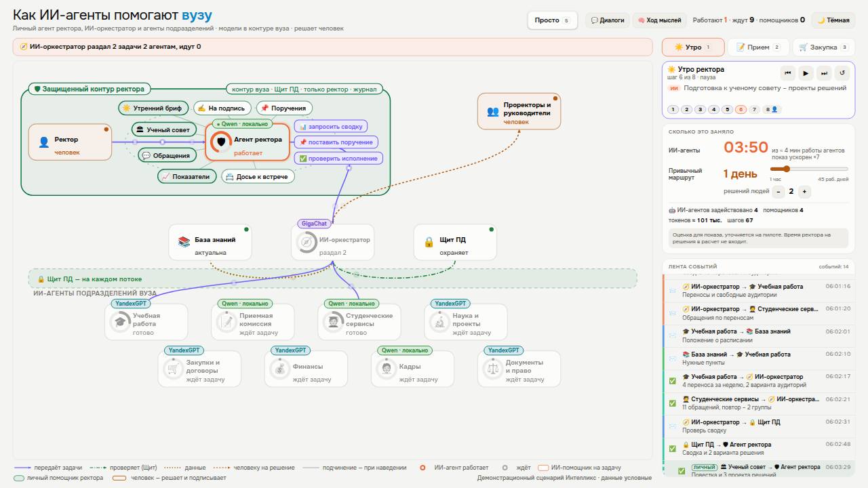Image resolution: width=868 pixels, height=488 pixels.
Task: Increase решений людей with plus button
Action: pos(804,192)
